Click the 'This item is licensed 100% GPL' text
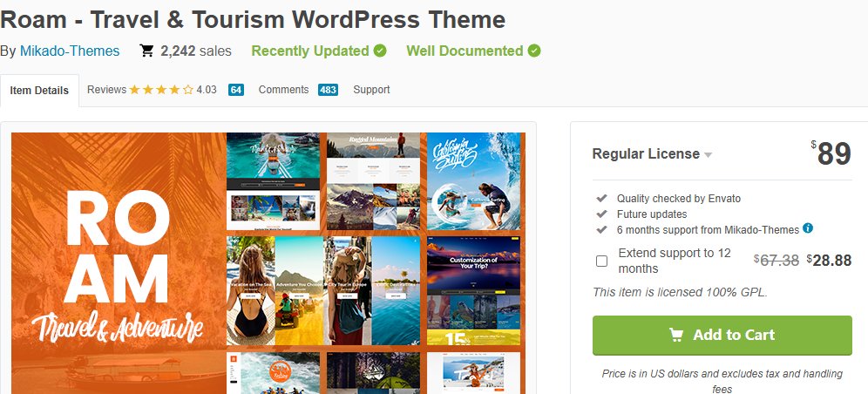The width and height of the screenshot is (868, 394). (681, 292)
